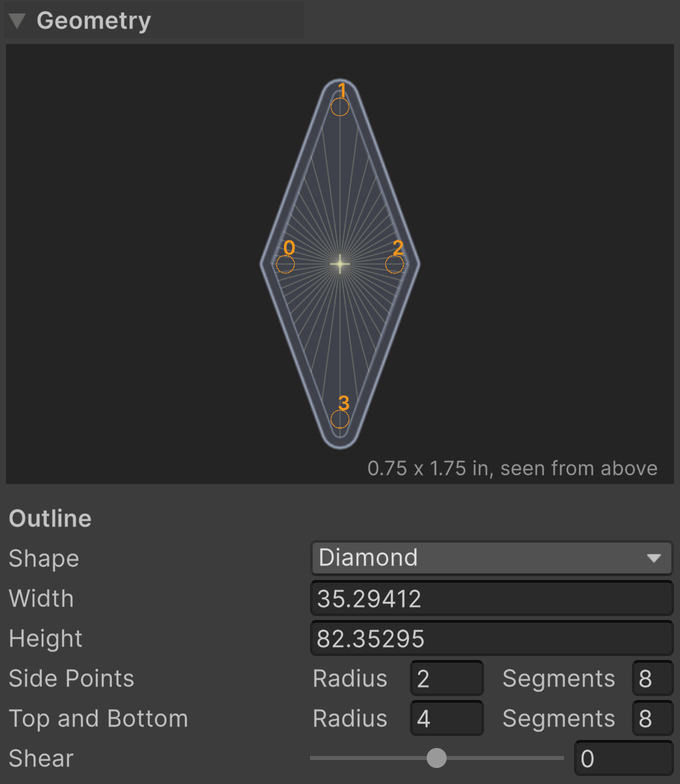Screen dimensions: 680x784
Task: Edit Top and Bottom Radius value 4
Action: click(x=446, y=718)
